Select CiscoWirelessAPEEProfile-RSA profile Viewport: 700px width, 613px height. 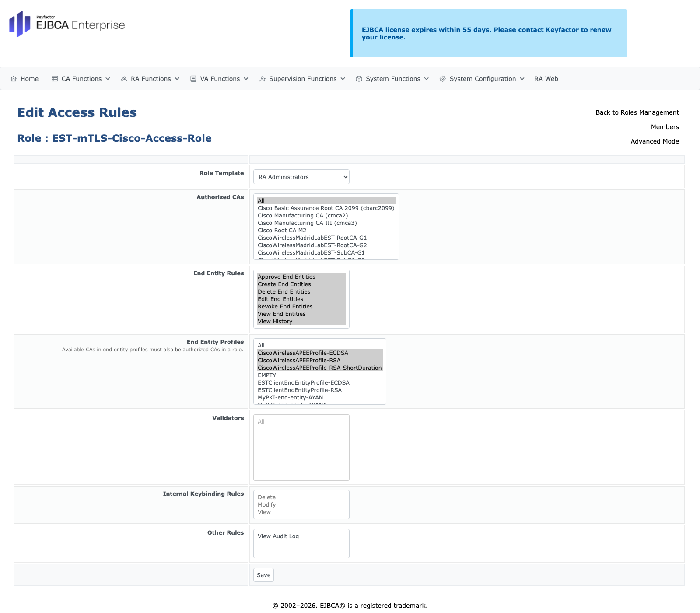(320, 361)
